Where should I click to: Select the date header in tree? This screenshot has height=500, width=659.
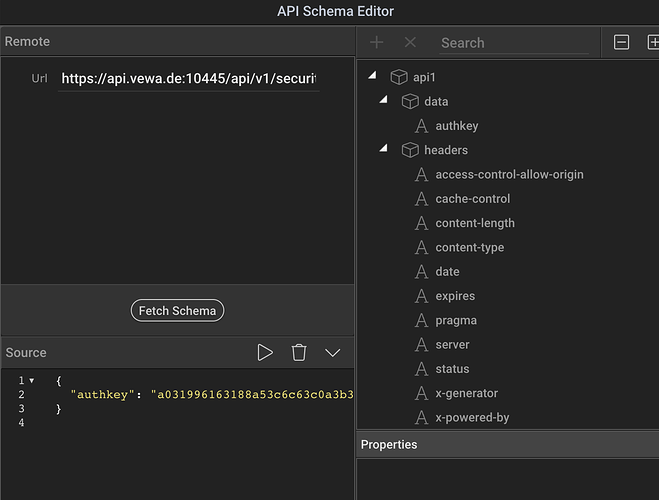(447, 272)
